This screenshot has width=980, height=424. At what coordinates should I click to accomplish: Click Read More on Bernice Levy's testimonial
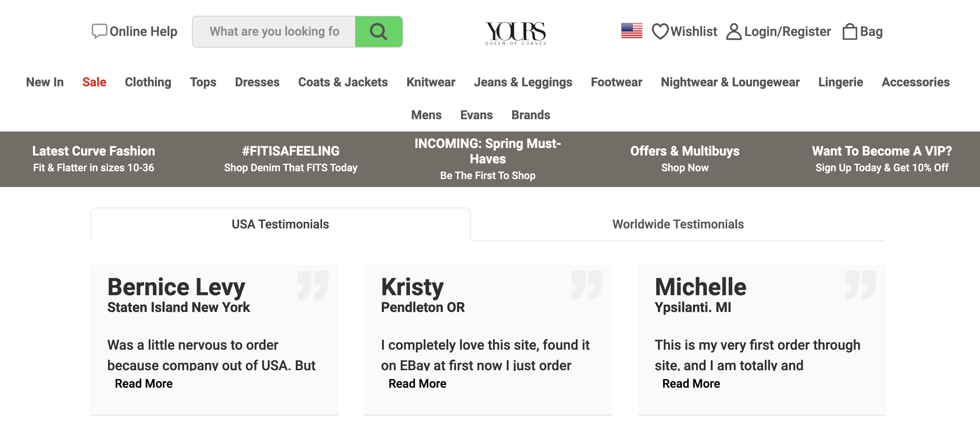pos(144,383)
